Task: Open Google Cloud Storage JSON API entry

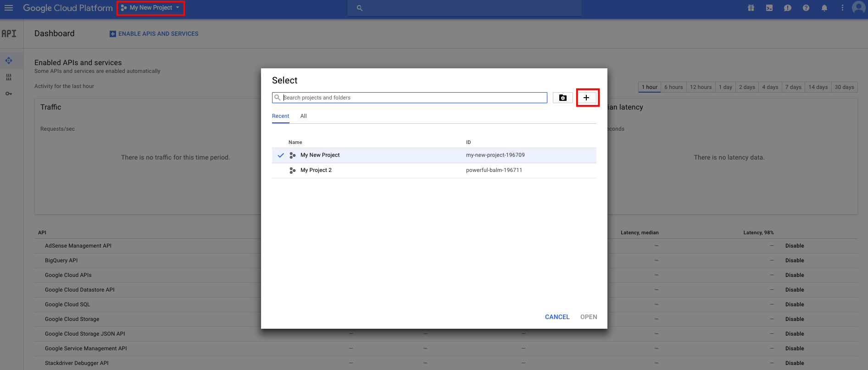Action: 85,334
